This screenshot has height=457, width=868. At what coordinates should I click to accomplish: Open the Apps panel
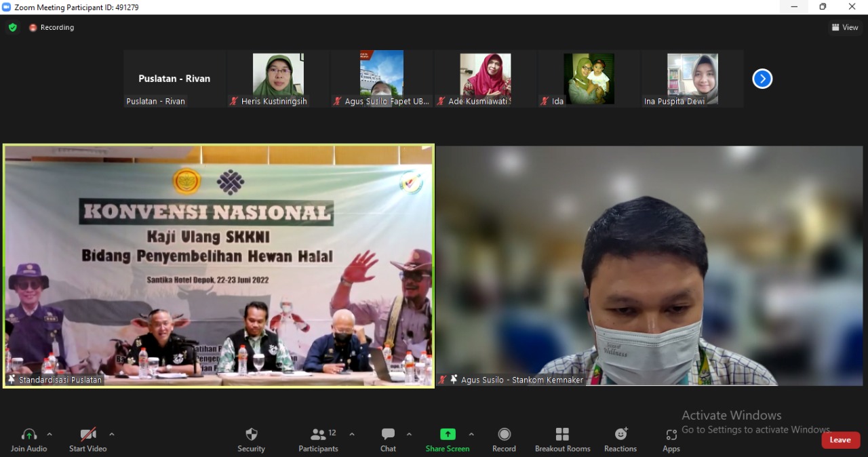tap(671, 439)
